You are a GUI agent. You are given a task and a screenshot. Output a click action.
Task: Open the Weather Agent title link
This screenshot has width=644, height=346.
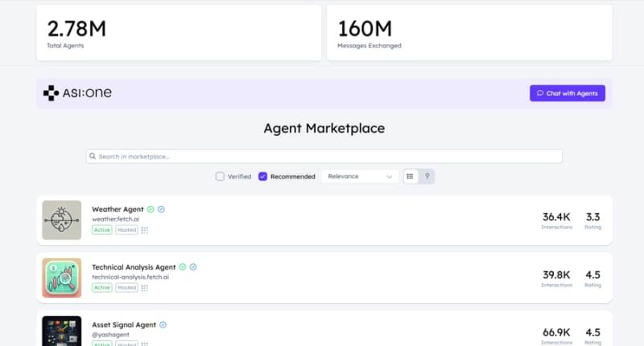point(118,209)
